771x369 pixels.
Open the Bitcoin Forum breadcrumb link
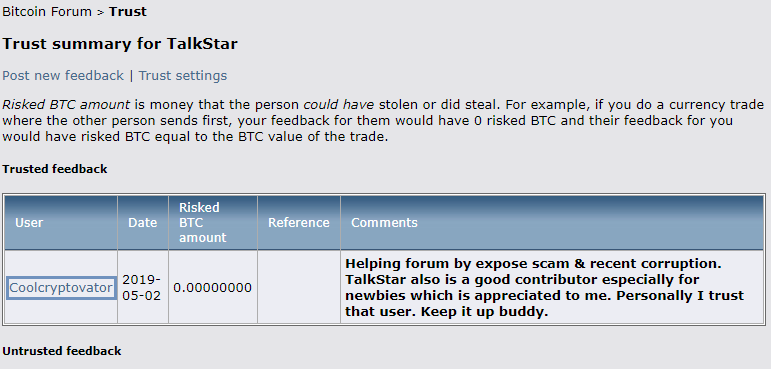coord(47,12)
